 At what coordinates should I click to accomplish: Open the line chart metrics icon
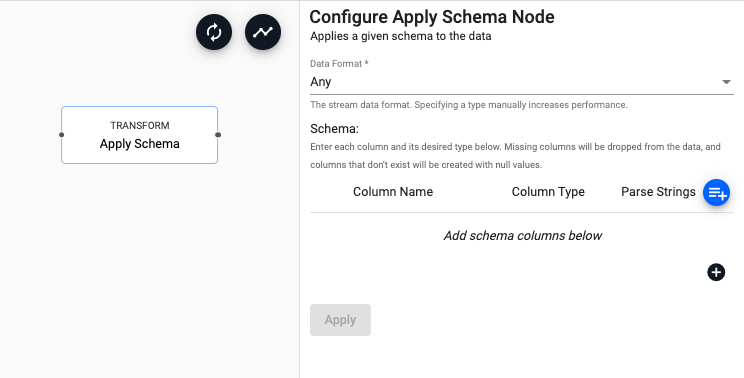click(x=263, y=32)
